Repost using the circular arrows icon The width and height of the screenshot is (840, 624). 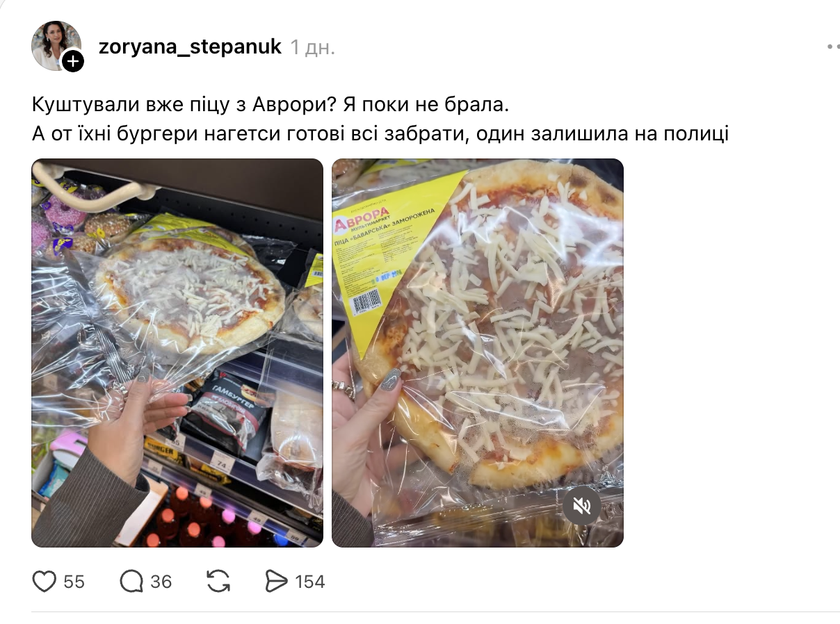coord(219,581)
